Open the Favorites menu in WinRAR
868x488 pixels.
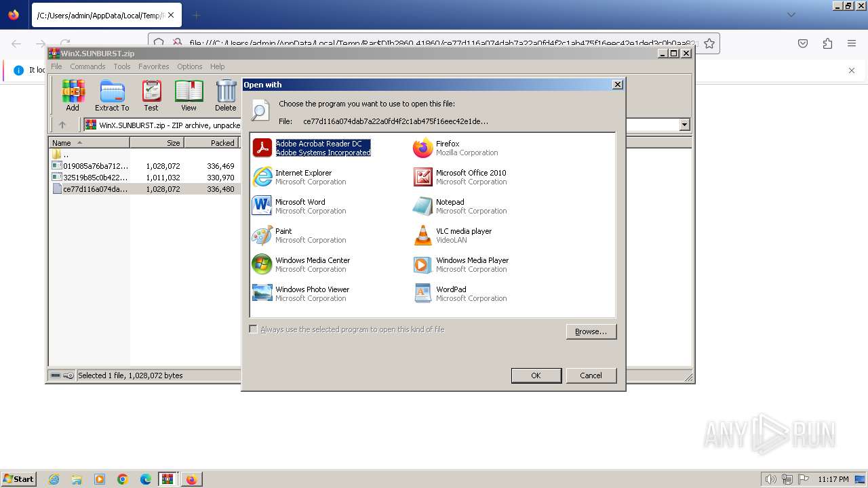(154, 66)
